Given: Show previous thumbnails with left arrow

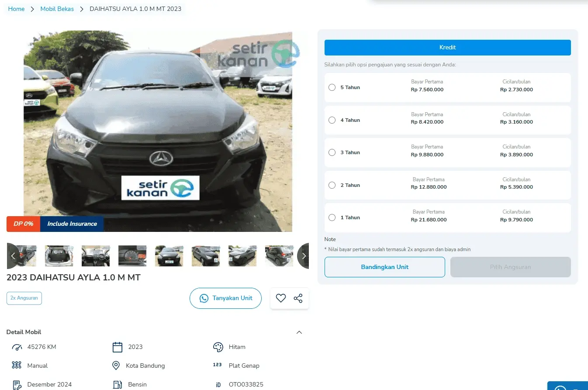Looking at the screenshot, I should coord(13,256).
